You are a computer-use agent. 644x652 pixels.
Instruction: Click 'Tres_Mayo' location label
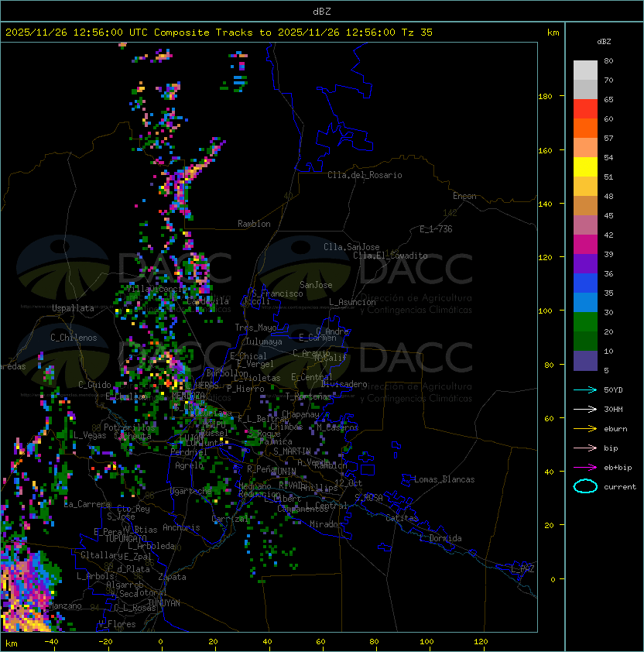pos(255,328)
